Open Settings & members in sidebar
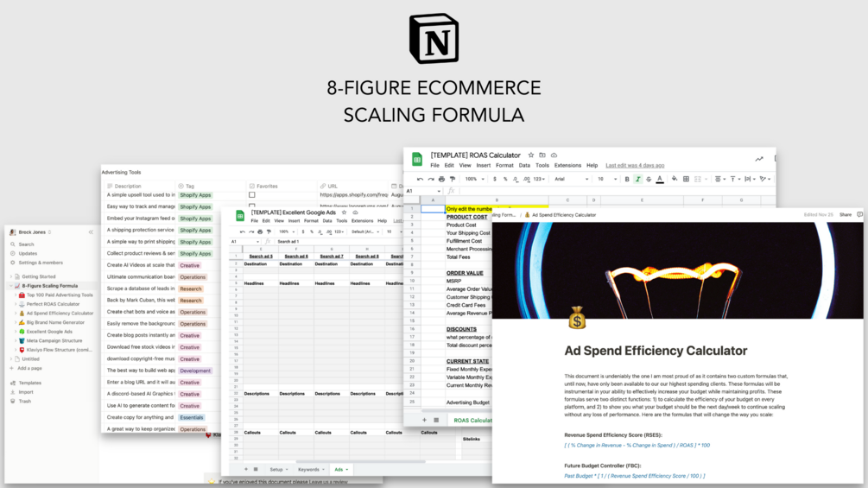The image size is (868, 488). coord(36,263)
